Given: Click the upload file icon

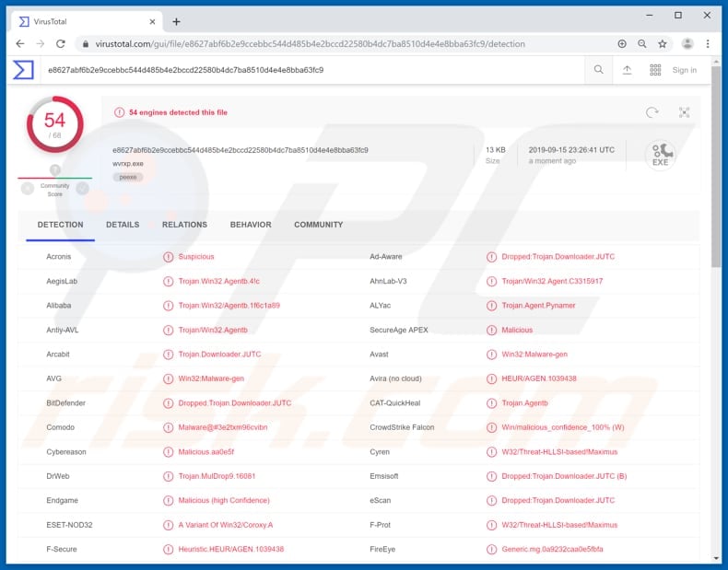Looking at the screenshot, I should tap(627, 70).
